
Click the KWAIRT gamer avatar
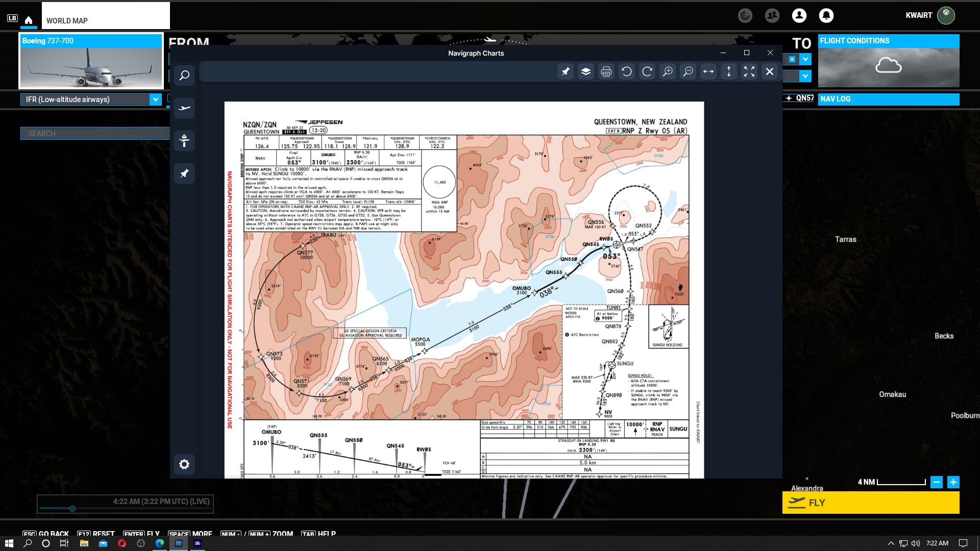pyautogui.click(x=946, y=15)
